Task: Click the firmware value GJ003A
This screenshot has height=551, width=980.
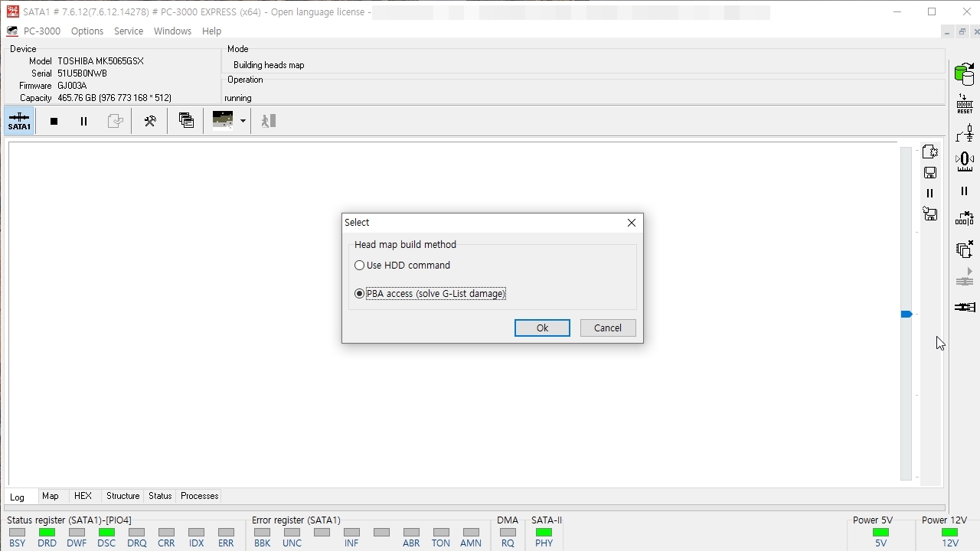Action: (72, 86)
